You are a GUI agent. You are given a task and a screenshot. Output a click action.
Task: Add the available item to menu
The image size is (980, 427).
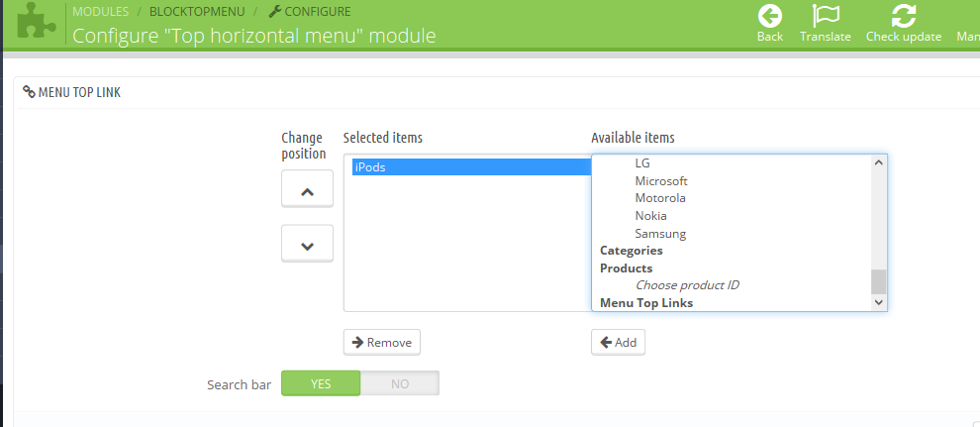pyautogui.click(x=618, y=342)
